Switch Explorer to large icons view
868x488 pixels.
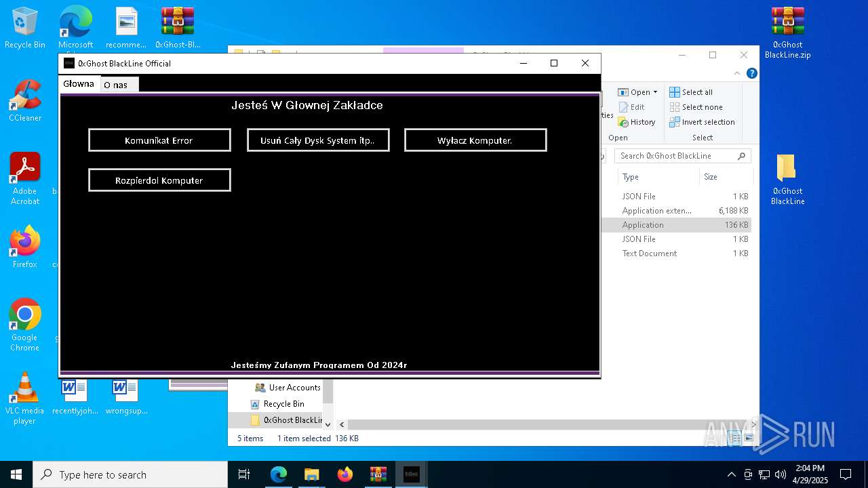coord(749,439)
